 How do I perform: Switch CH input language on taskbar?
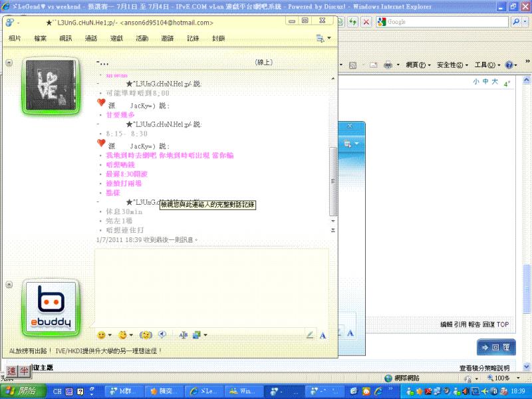coord(58,391)
